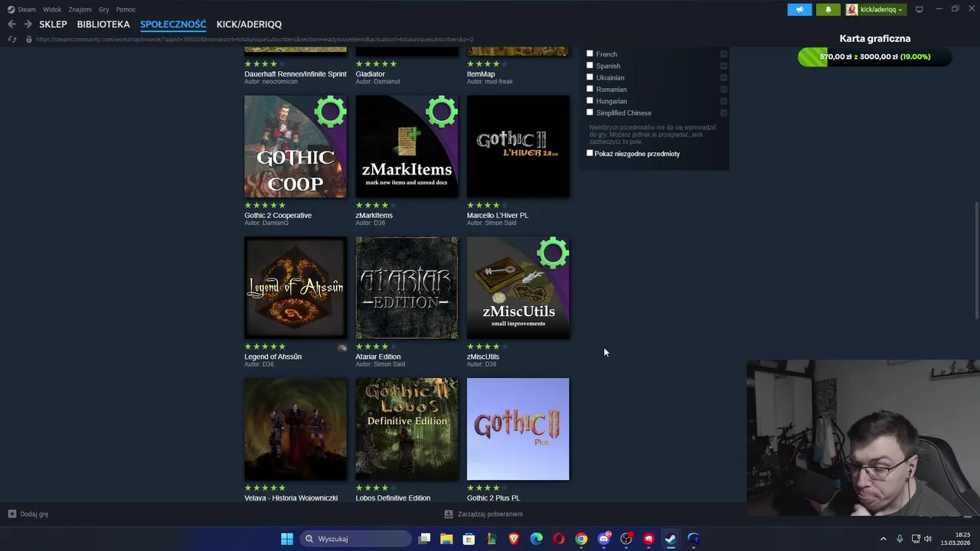Open the notifications bell
Screen dimensions: 980x551
click(x=828, y=9)
